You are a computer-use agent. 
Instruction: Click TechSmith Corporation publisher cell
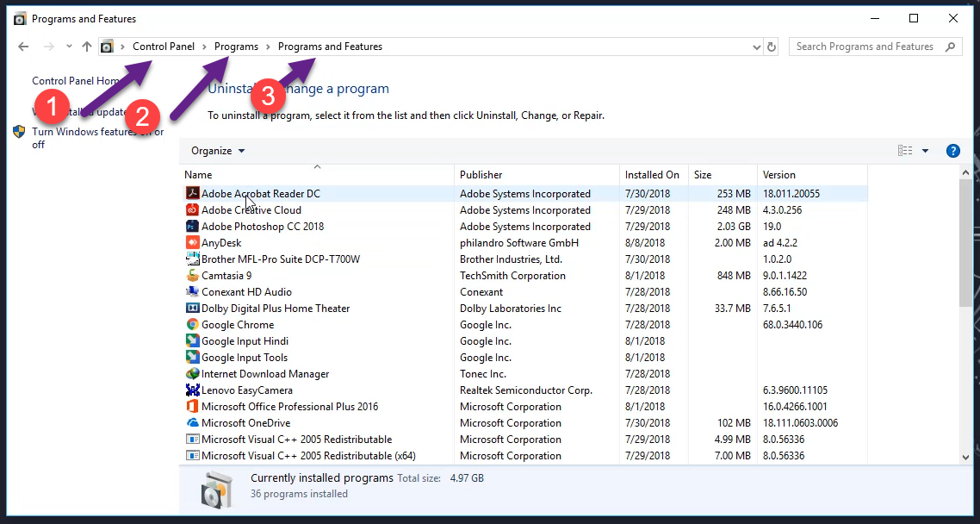pyautogui.click(x=512, y=275)
